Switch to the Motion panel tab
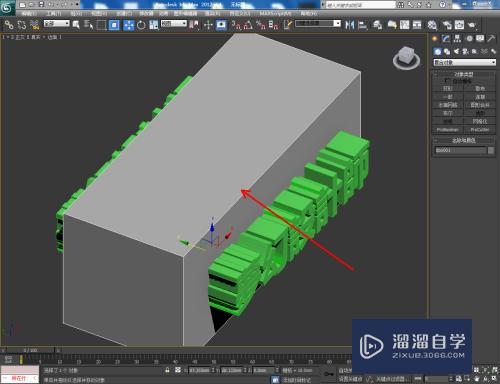The width and height of the screenshot is (500, 384). (x=469, y=39)
